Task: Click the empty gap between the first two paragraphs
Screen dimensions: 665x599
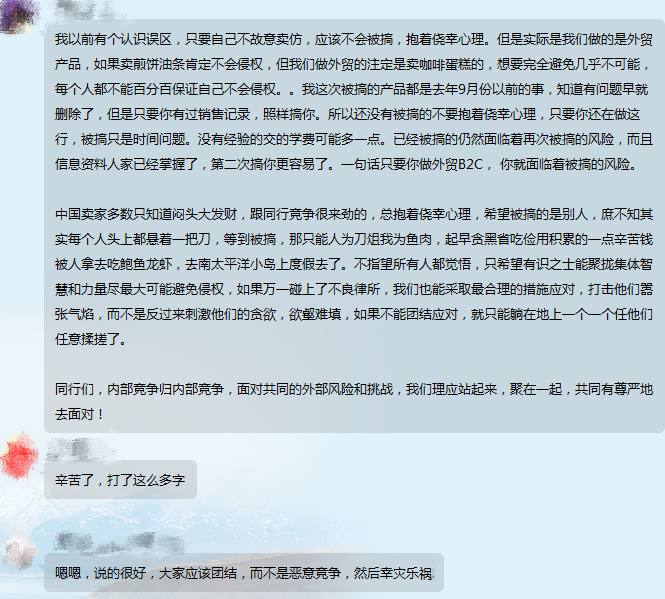Action: [353, 189]
